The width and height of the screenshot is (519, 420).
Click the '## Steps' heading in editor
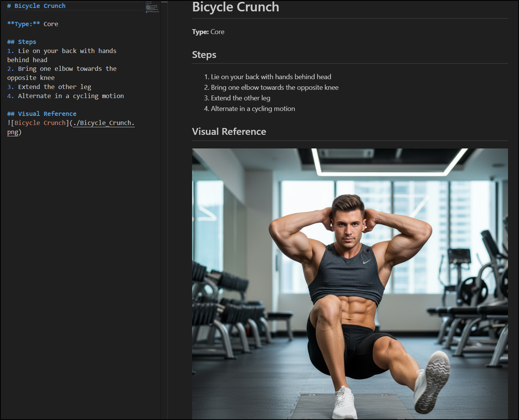click(x=22, y=42)
